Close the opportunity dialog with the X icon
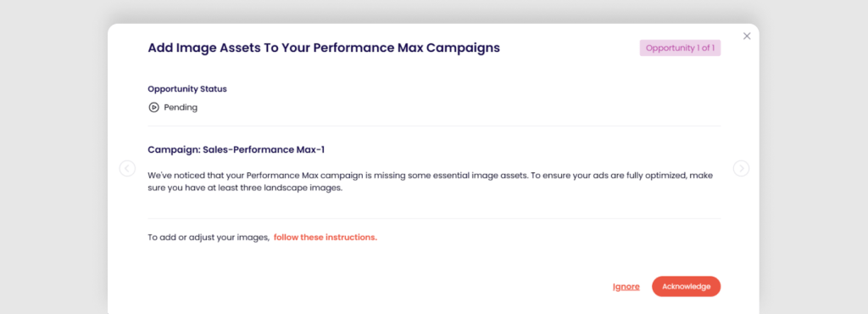The width and height of the screenshot is (868, 314). pyautogui.click(x=747, y=36)
